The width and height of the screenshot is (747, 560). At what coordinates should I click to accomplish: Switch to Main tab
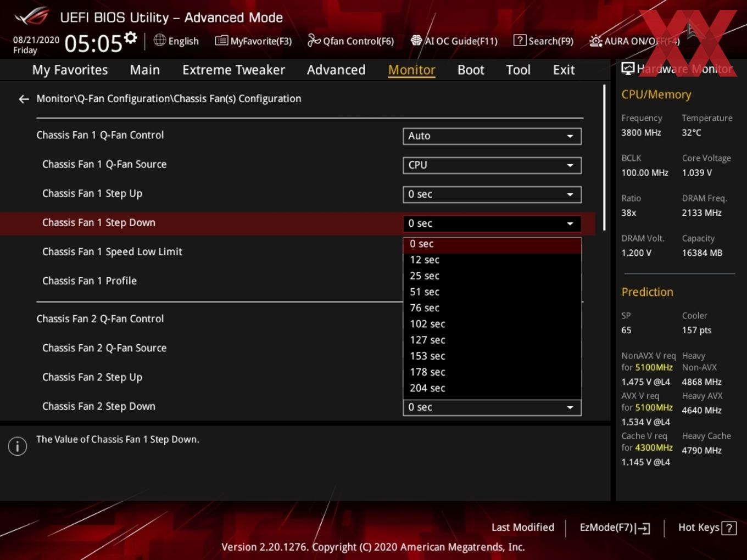(145, 70)
